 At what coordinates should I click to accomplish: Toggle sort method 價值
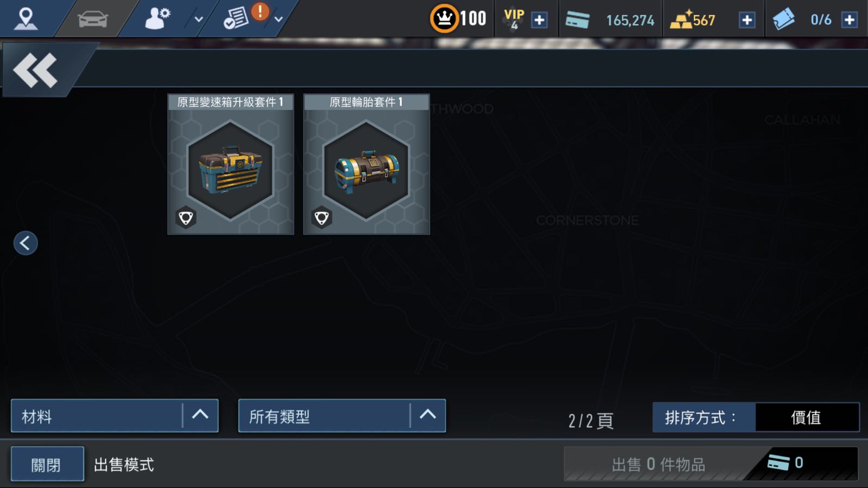tap(806, 417)
